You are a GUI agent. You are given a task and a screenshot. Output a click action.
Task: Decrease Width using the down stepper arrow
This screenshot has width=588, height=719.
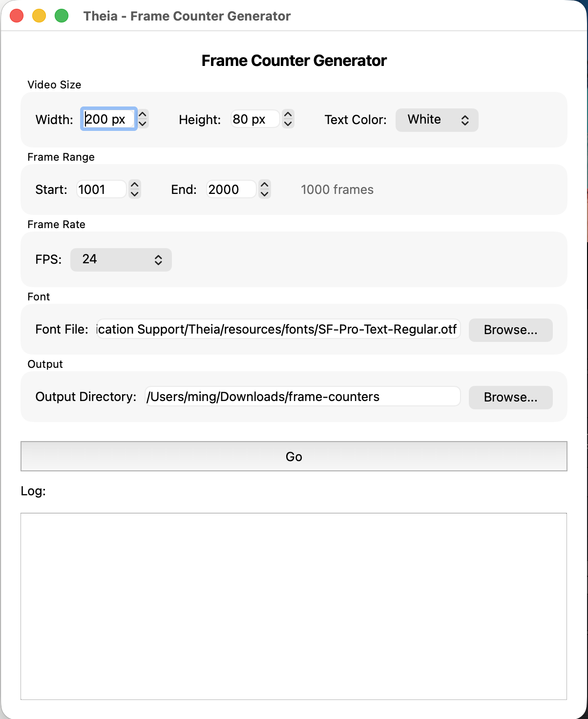pos(143,124)
